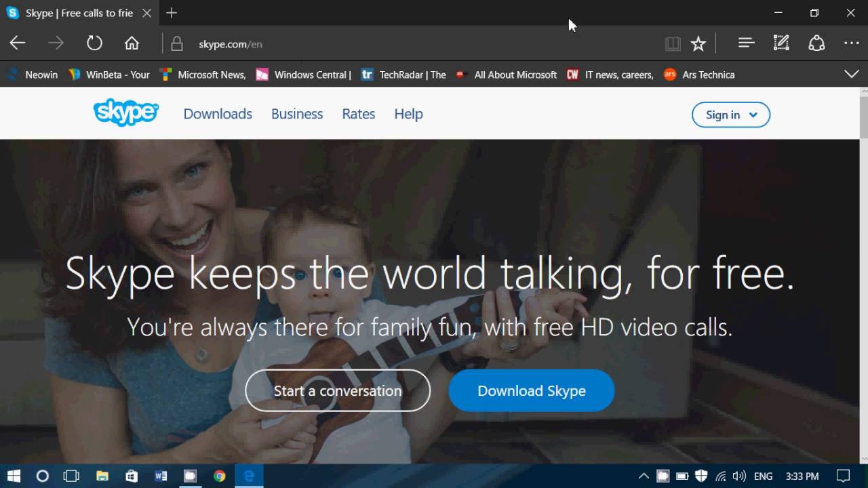868x488 pixels.
Task: Add page to favorites with star icon
Action: click(698, 44)
